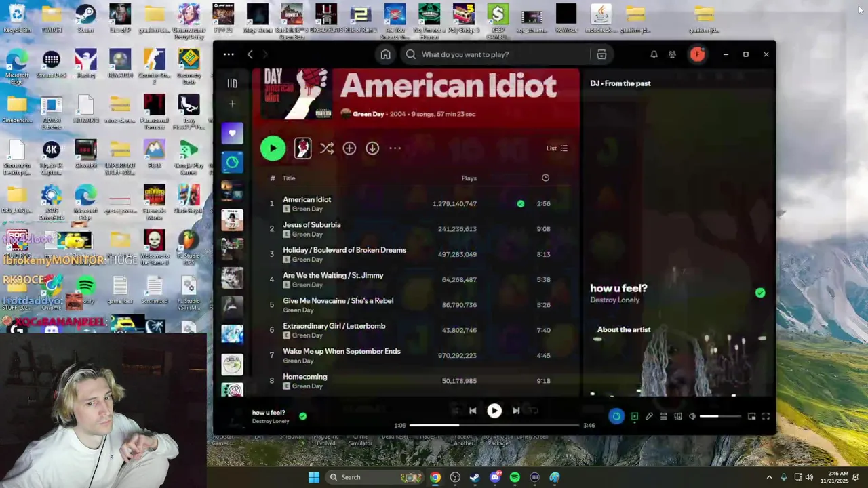Open Google Chrome from the taskbar

[x=435, y=477]
